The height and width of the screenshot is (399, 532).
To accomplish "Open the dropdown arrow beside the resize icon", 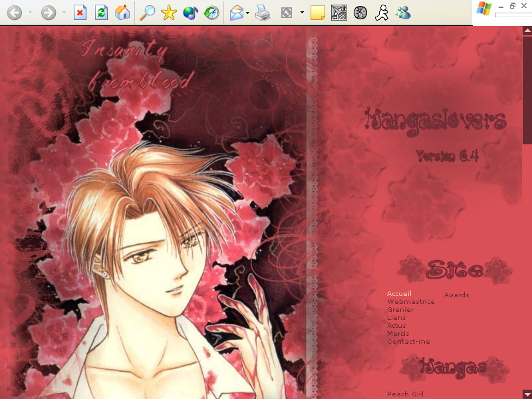I will coord(302,13).
